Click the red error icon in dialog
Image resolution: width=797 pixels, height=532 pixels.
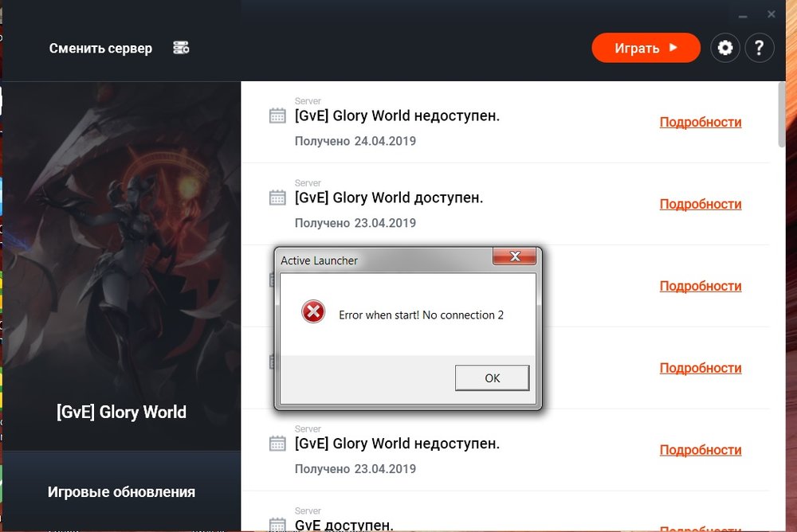tap(313, 312)
